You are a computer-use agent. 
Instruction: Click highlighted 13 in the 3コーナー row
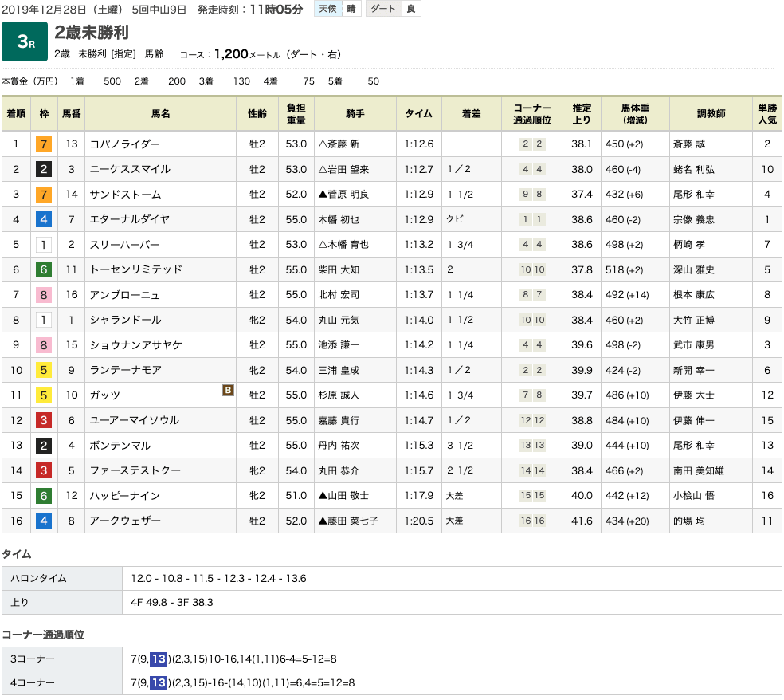(x=159, y=659)
